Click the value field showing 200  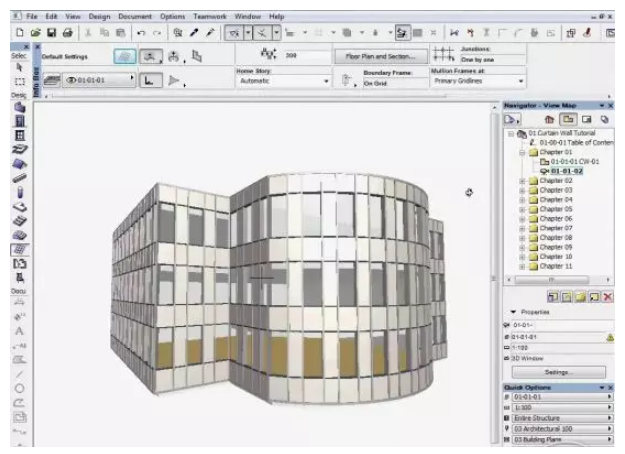click(x=305, y=55)
